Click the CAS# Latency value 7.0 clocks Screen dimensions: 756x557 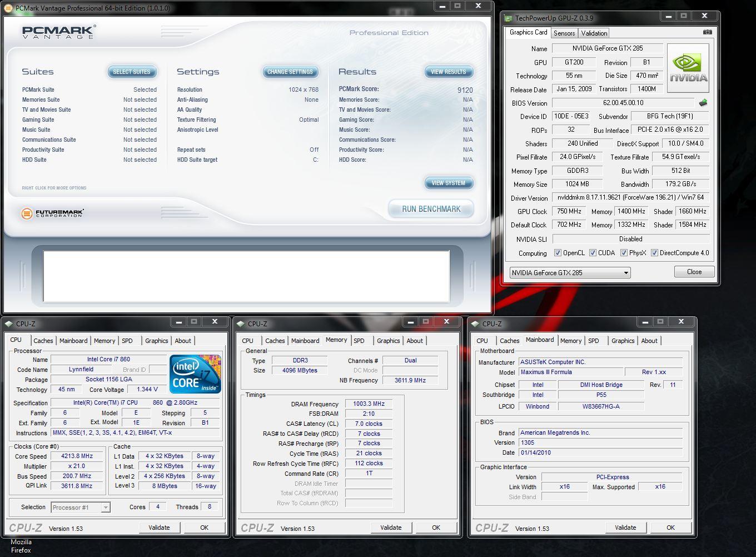click(369, 424)
